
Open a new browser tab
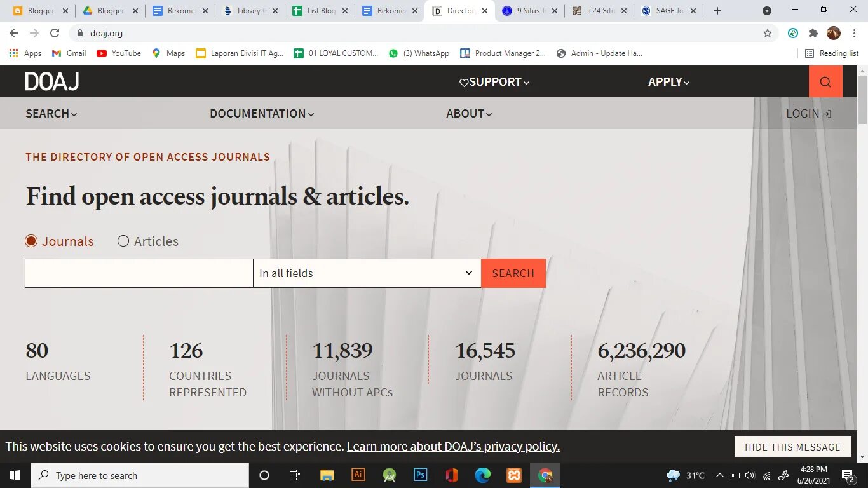point(717,11)
